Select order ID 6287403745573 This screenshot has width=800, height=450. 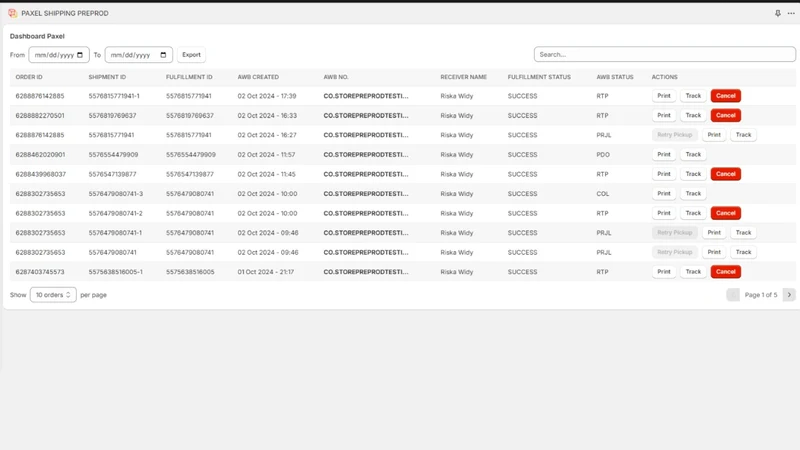pos(40,272)
